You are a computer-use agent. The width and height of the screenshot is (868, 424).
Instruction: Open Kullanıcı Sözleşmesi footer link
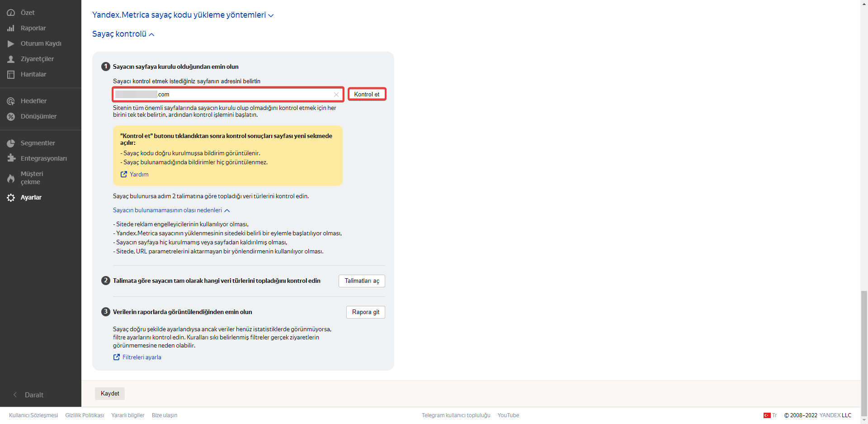pyautogui.click(x=33, y=415)
